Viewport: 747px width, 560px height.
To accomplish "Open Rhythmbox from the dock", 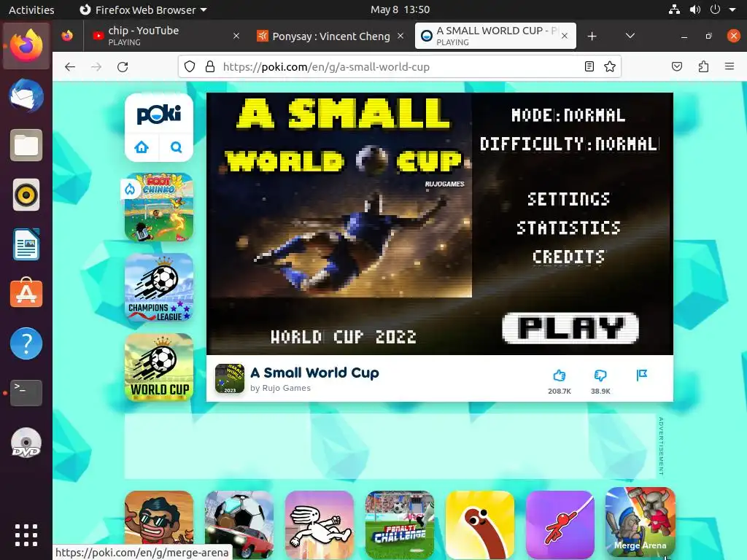I will coord(26,195).
